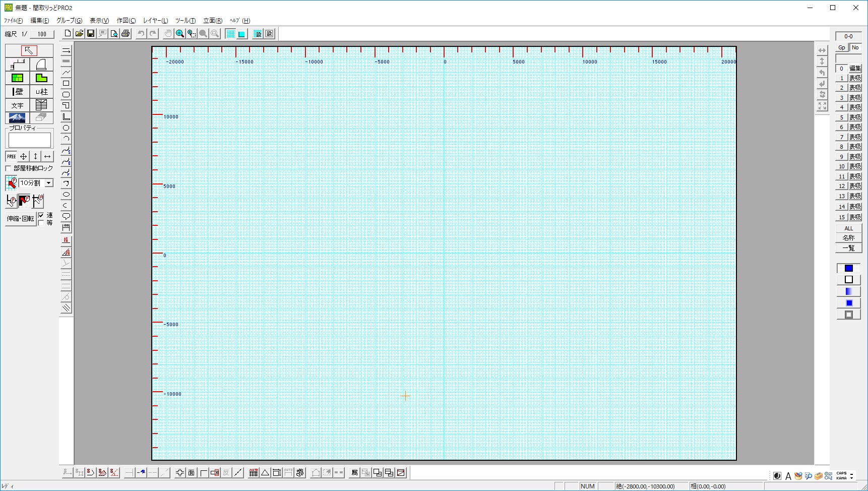Viewport: 868px width, 491px height.
Task: Check the 部屋移動ロック checkbox
Action: (8, 168)
